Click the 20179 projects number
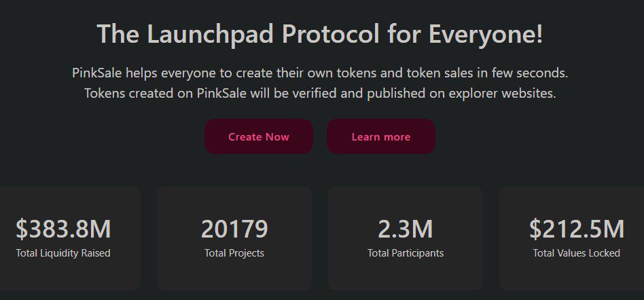The image size is (644, 300). [234, 229]
